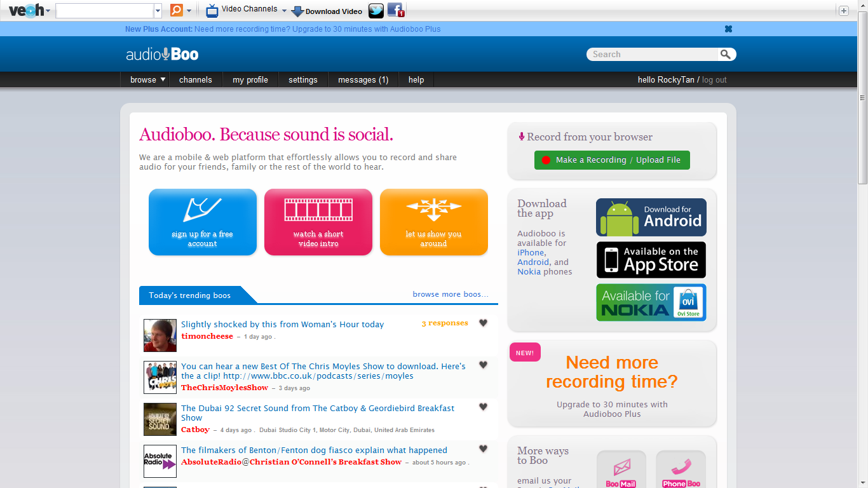868x488 pixels.
Task: Click the Nokia text link
Action: click(529, 271)
